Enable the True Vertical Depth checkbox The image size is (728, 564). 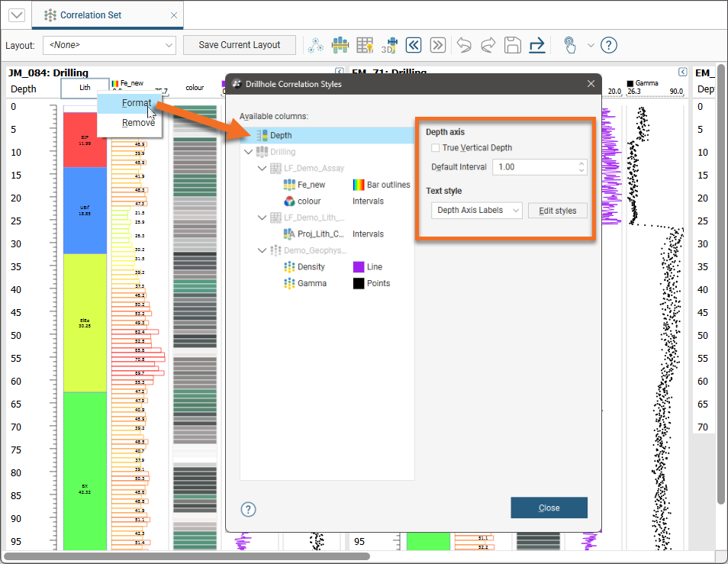point(435,148)
